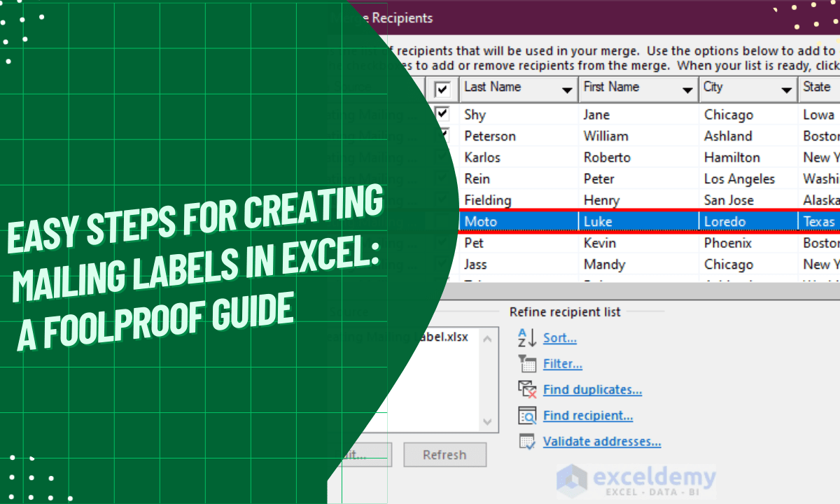The image size is (840, 504).
Task: Click the Texas state cell
Action: [819, 222]
